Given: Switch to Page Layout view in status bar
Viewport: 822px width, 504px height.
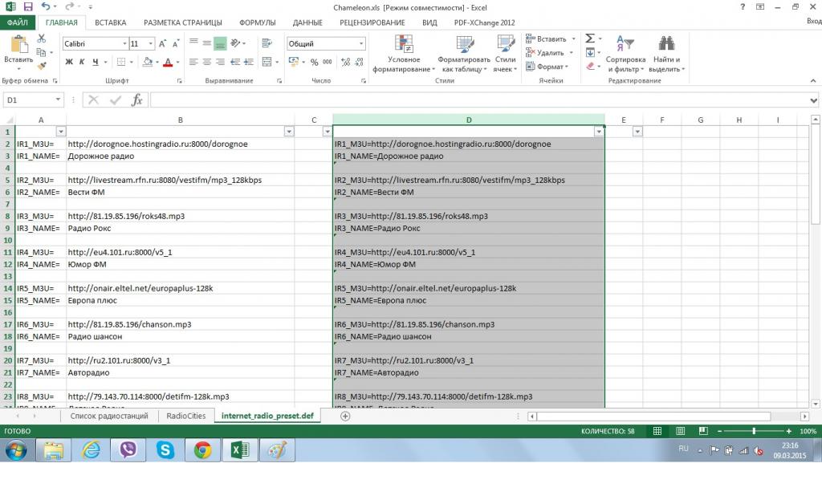Looking at the screenshot, I should (x=679, y=431).
